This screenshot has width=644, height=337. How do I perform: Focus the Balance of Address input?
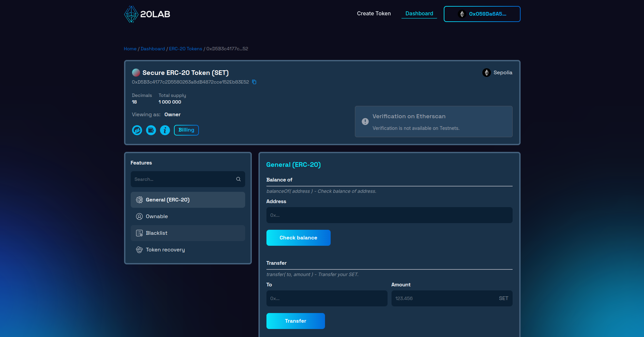390,215
